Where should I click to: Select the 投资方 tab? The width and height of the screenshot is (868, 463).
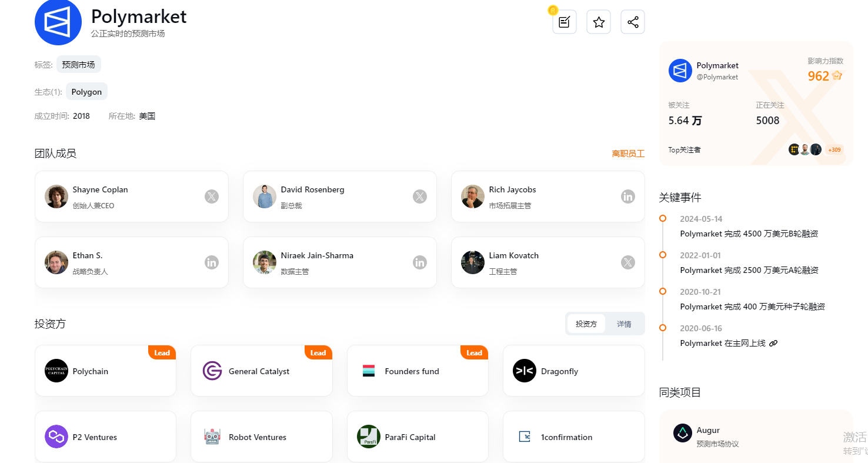click(x=586, y=324)
